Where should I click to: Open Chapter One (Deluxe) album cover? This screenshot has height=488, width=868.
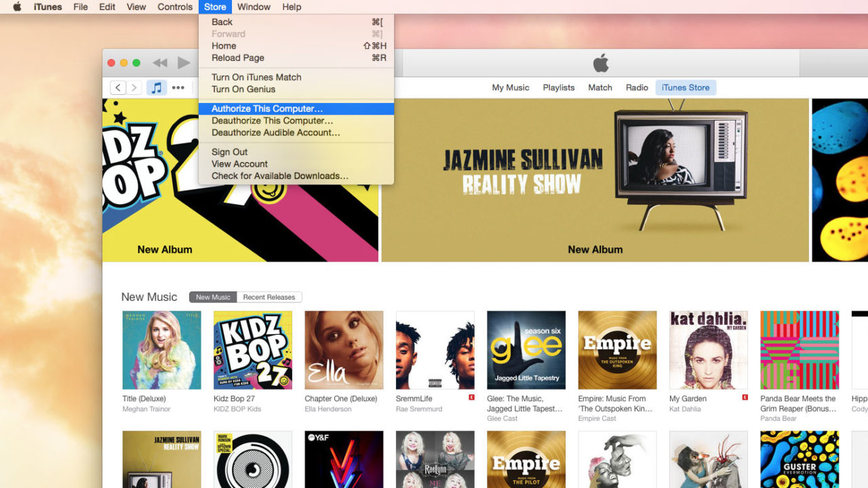tap(344, 350)
